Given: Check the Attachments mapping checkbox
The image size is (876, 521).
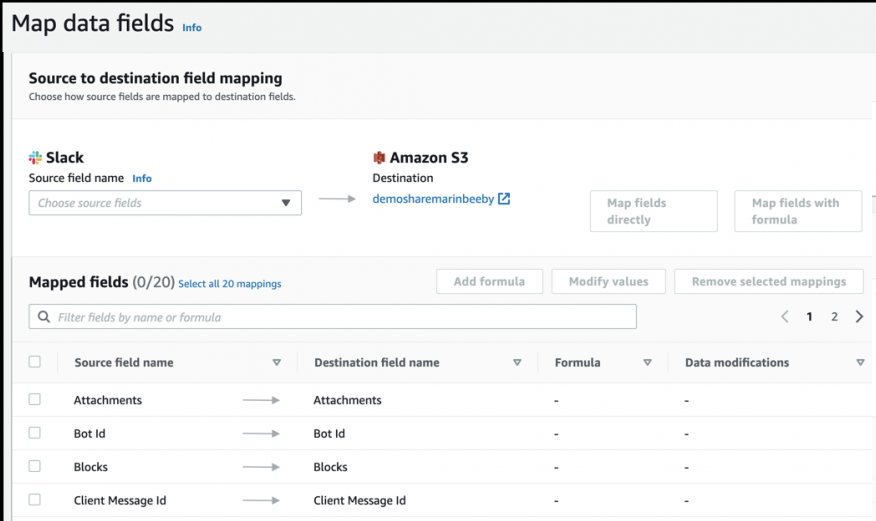Looking at the screenshot, I should 35,399.
